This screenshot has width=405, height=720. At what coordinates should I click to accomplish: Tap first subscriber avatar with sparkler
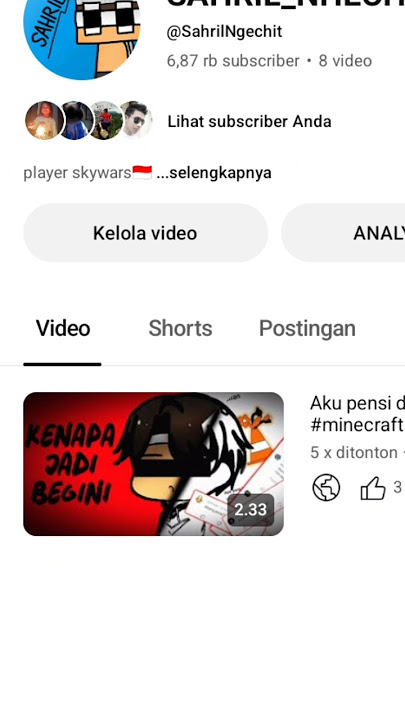[x=44, y=120]
